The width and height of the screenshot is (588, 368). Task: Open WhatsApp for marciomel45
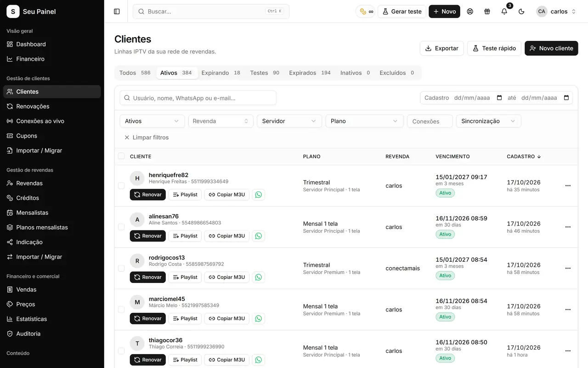coord(259,318)
